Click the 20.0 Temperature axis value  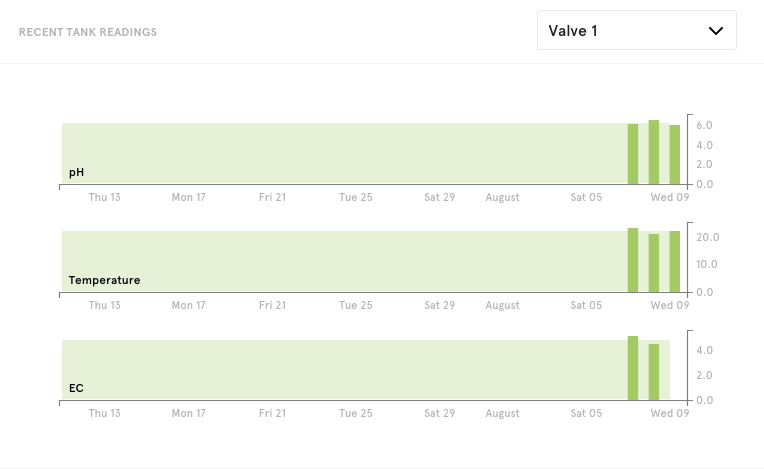707,237
